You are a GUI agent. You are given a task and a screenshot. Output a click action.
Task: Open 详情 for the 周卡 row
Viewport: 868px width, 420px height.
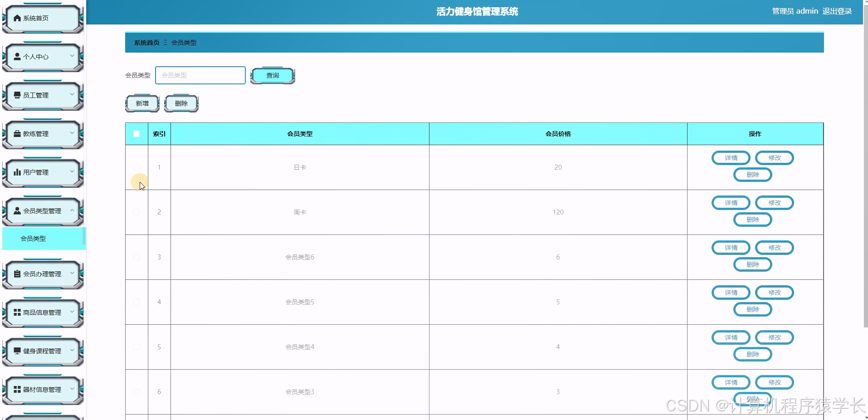pos(731,203)
